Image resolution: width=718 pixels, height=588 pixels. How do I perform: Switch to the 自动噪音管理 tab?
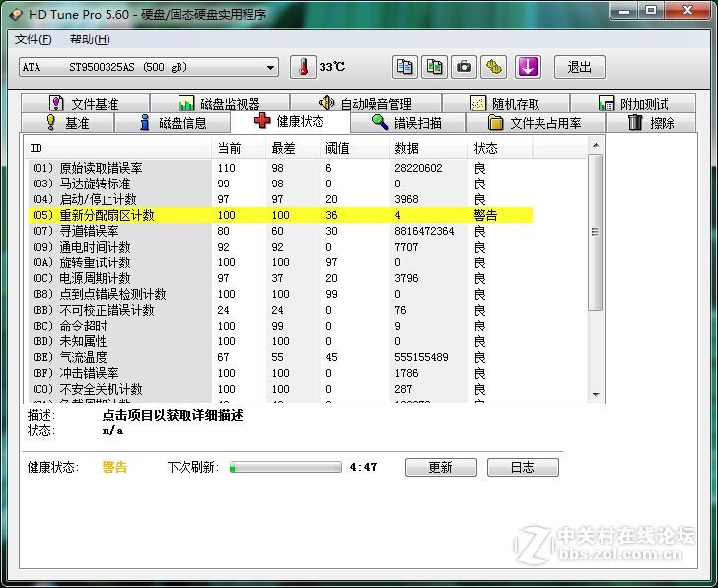coord(365,103)
